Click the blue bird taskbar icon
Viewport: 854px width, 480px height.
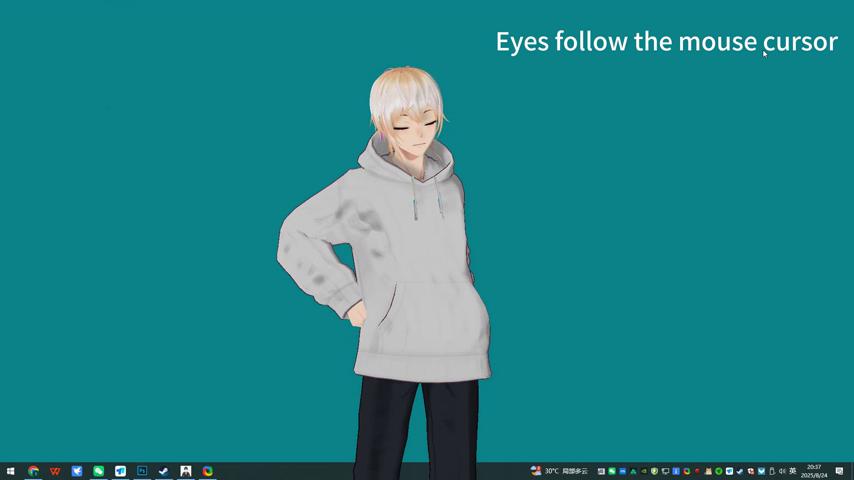coord(77,471)
